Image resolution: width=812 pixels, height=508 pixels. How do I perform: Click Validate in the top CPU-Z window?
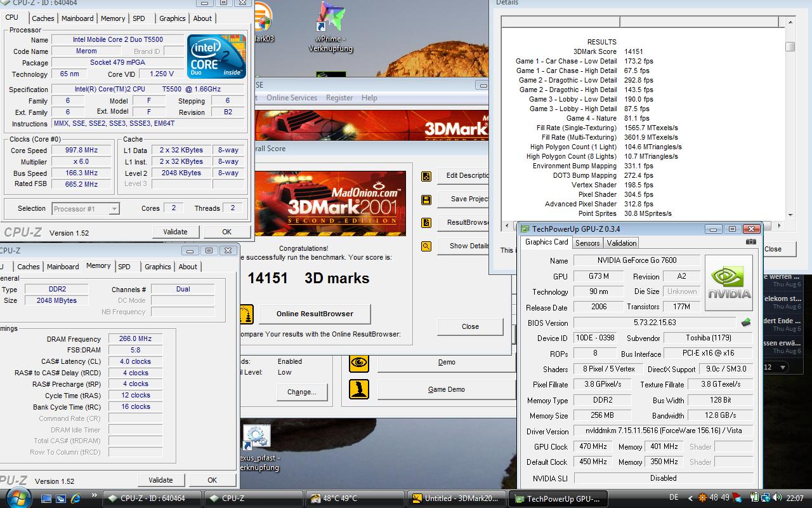pyautogui.click(x=176, y=232)
